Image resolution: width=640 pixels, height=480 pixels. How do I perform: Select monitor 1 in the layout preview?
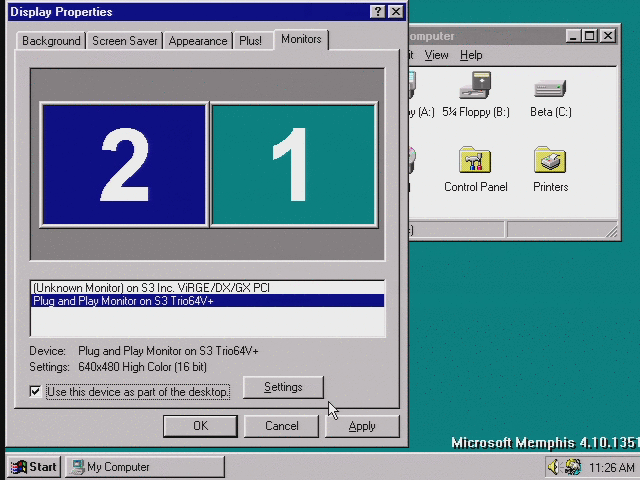coord(293,164)
